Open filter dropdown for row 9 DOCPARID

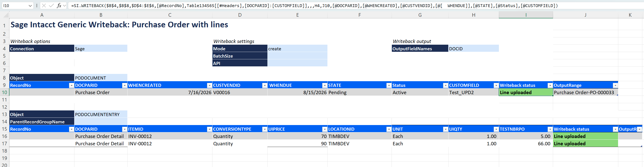[x=124, y=85]
